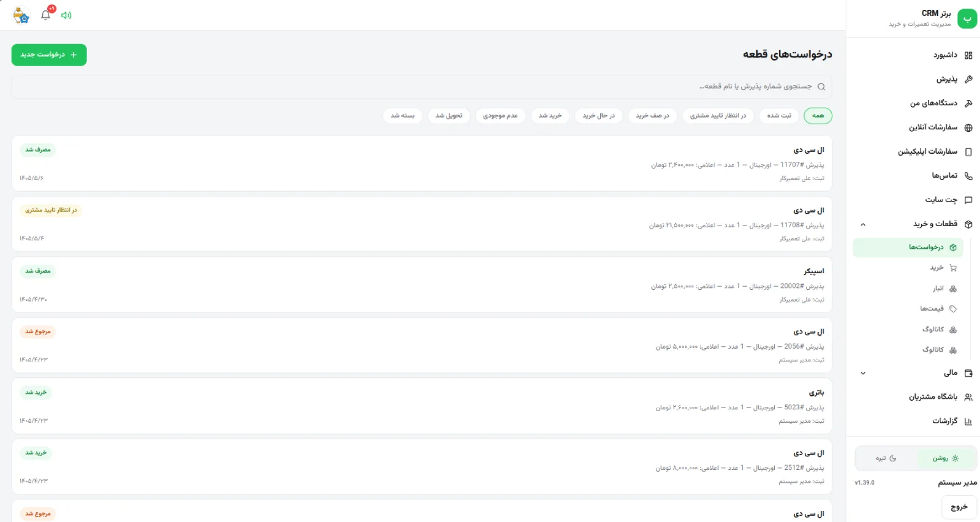Click the bar chart icon for گزارشات

(x=968, y=421)
